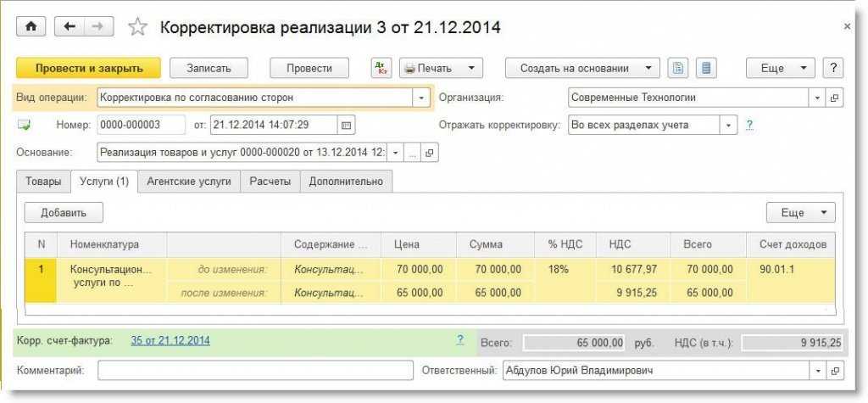Open help with the question mark button
The height and width of the screenshot is (403, 868).
[832, 69]
